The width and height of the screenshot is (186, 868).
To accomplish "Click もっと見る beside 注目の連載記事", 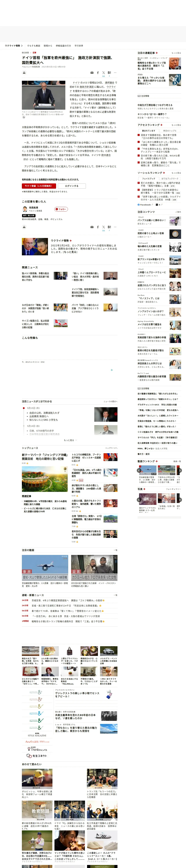I will tap(176, 53).
